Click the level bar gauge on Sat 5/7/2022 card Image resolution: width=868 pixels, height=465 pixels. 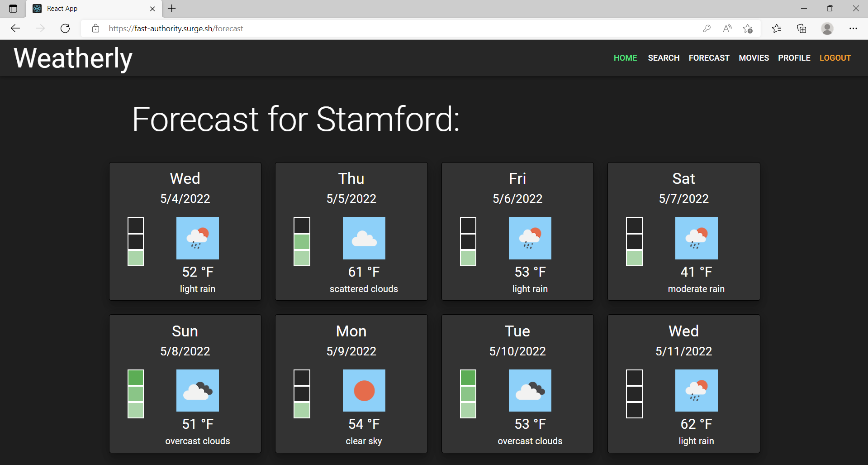click(634, 241)
